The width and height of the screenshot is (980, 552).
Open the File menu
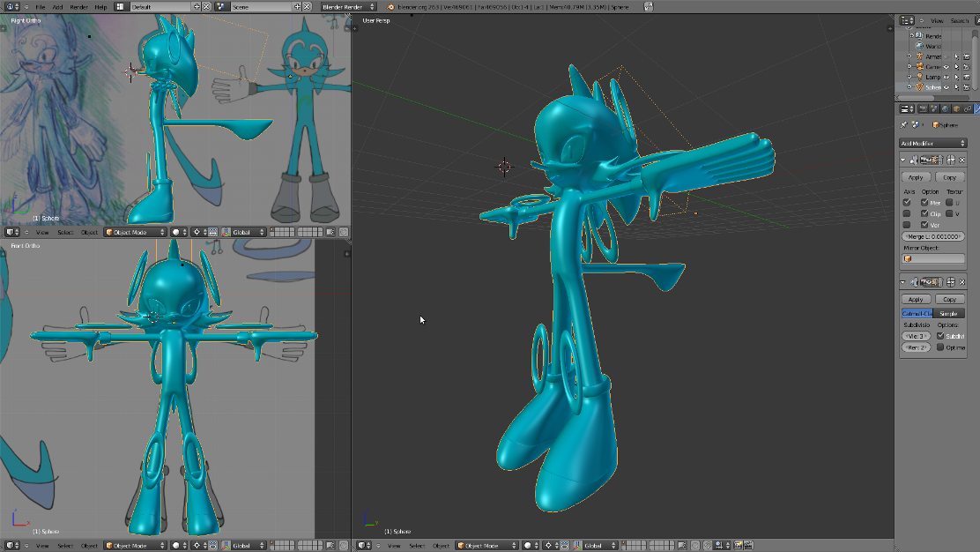(x=41, y=6)
